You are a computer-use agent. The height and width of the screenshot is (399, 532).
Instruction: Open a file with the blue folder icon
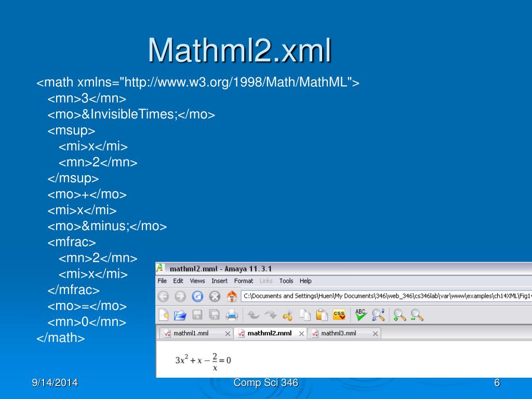pyautogui.click(x=180, y=315)
